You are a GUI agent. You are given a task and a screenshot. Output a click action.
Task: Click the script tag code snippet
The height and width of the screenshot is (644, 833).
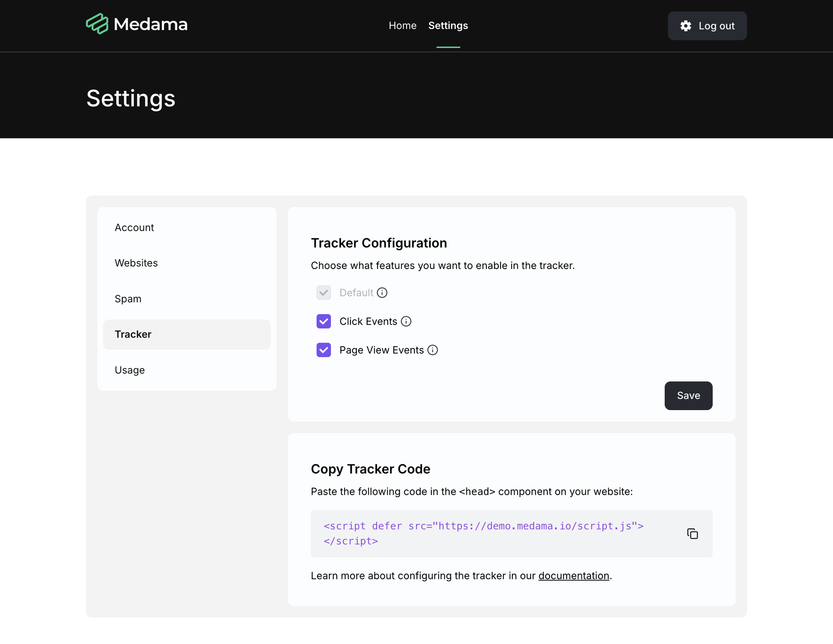click(483, 534)
